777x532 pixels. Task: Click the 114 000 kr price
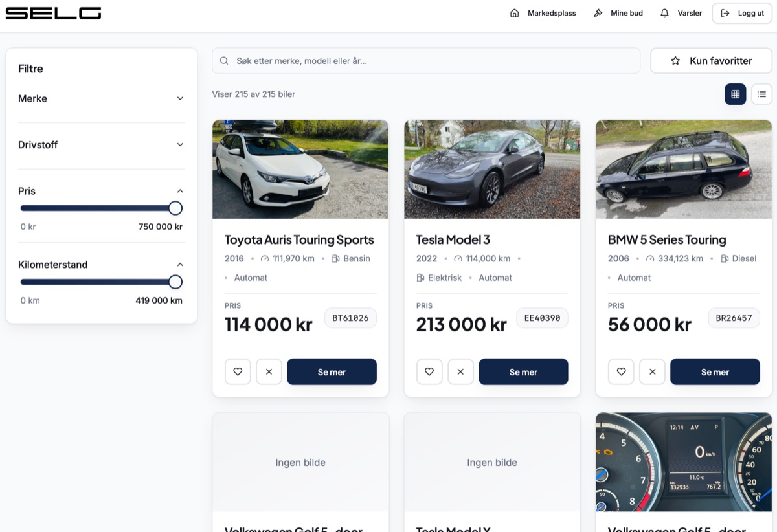(269, 324)
